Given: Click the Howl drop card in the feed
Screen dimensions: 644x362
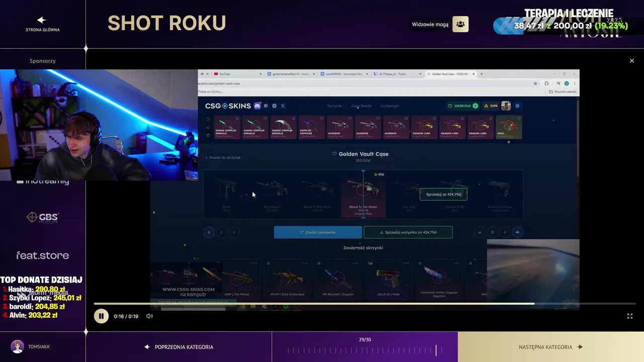Looking at the screenshot, I should [x=509, y=127].
